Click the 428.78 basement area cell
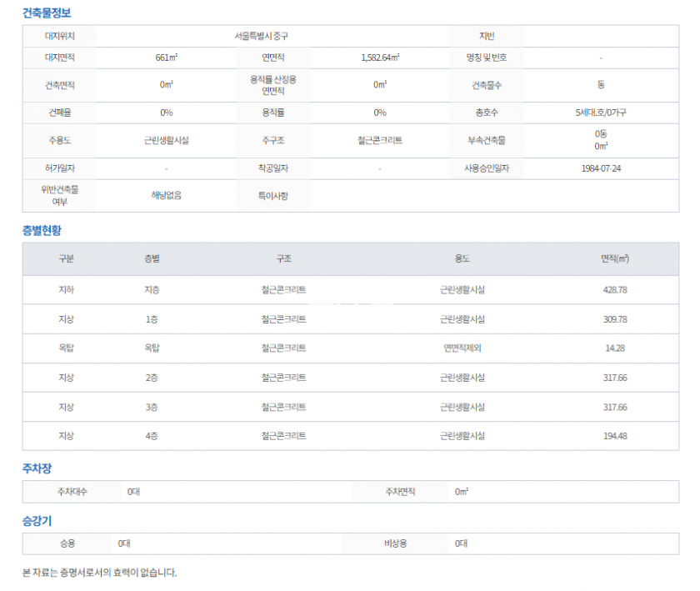The height and width of the screenshot is (591, 700). [615, 290]
